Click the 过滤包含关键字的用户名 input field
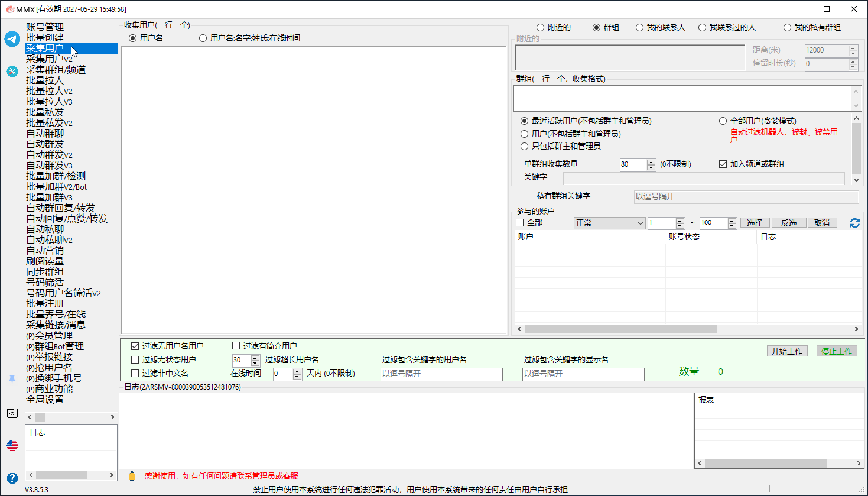Viewport: 868px width, 496px height. [441, 374]
